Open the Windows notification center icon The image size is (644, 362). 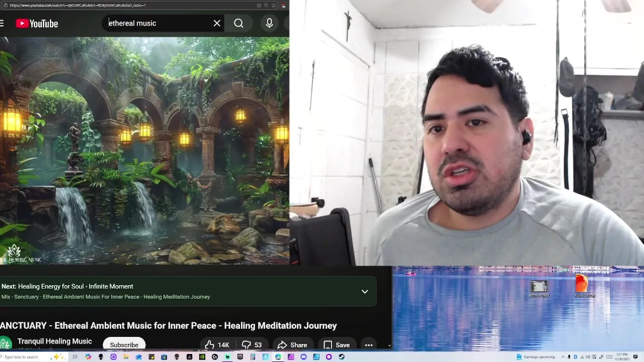point(635,357)
